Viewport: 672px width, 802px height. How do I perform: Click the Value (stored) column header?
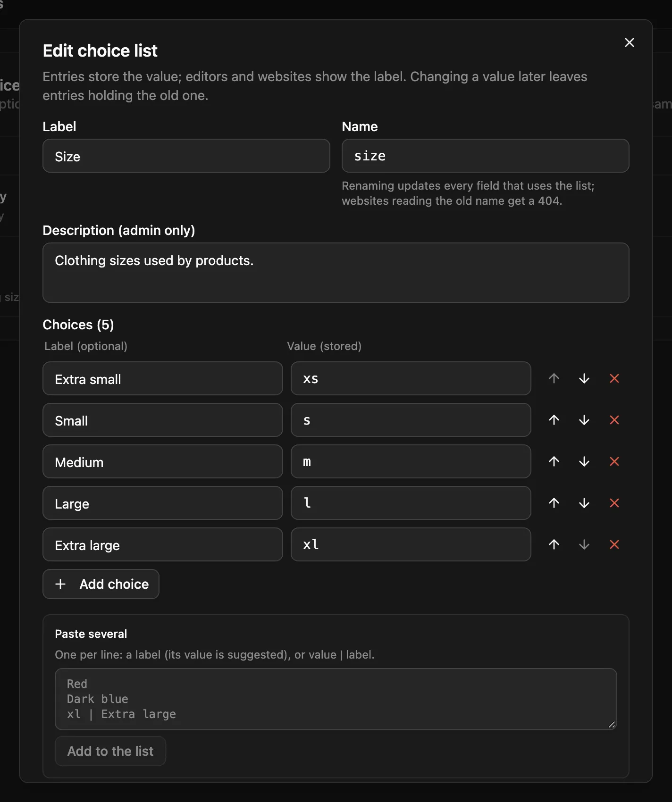tap(324, 346)
